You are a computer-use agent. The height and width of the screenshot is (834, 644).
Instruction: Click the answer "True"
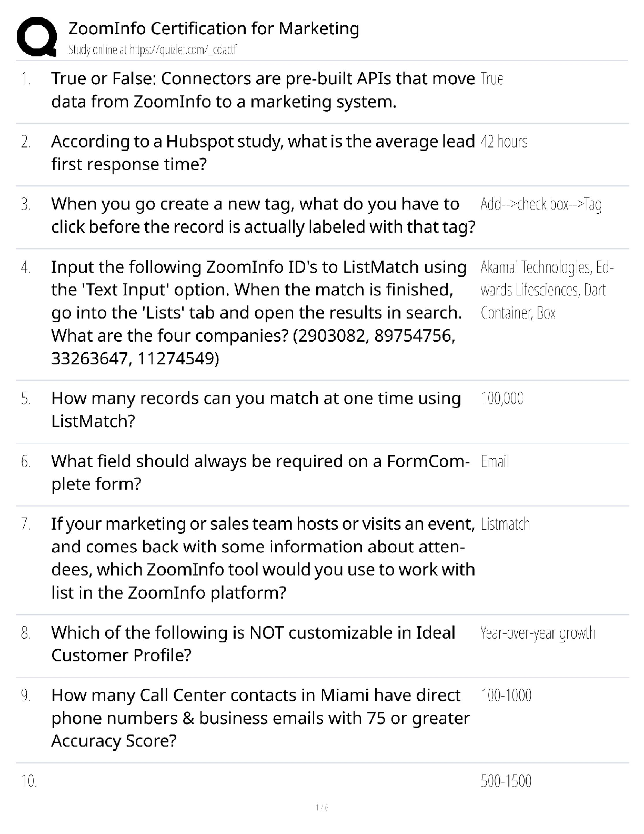coord(492,79)
